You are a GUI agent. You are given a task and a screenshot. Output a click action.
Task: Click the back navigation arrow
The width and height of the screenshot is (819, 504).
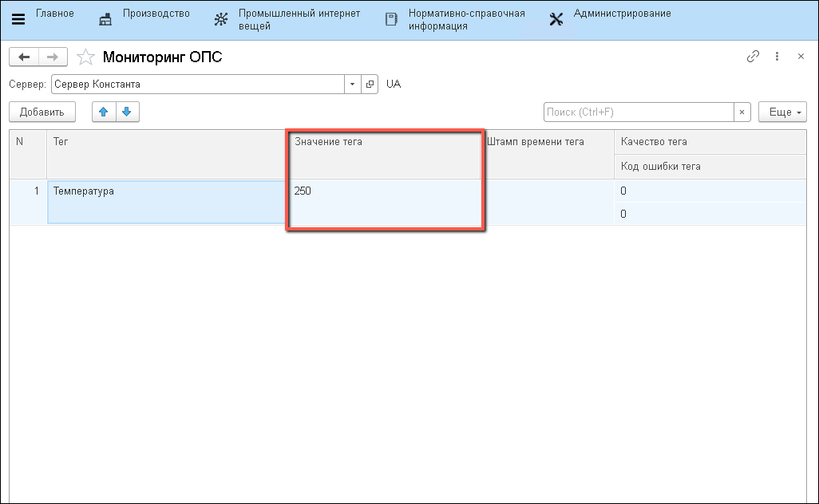pyautogui.click(x=24, y=57)
